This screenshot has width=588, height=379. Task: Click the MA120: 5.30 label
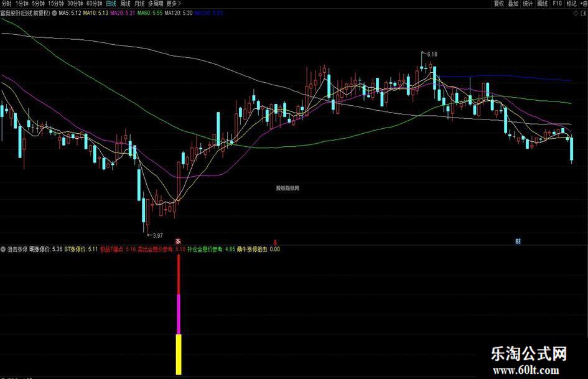click(x=179, y=13)
